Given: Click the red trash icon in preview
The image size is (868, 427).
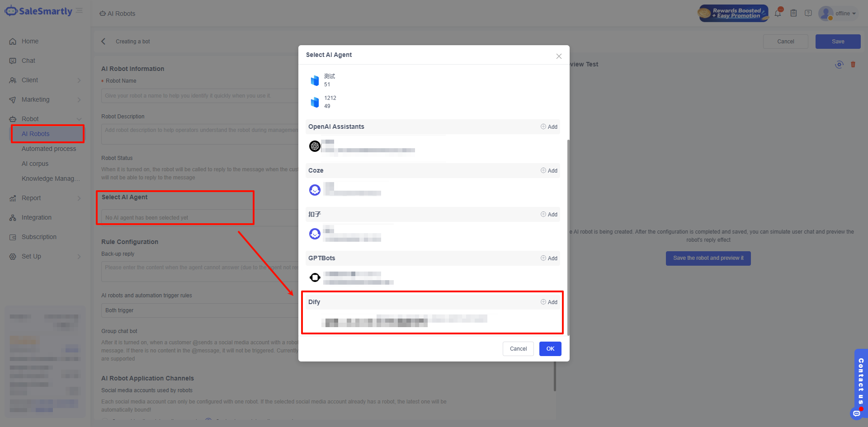Looking at the screenshot, I should coord(853,65).
